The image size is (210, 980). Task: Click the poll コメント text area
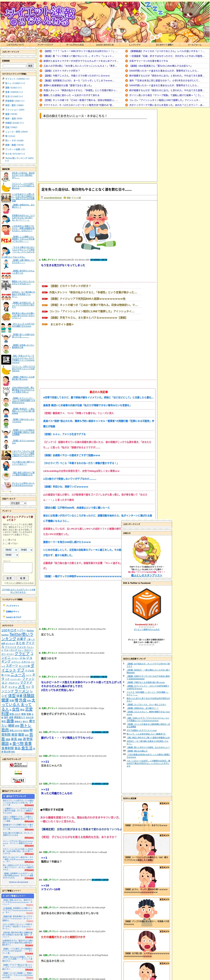(x=17, y=568)
